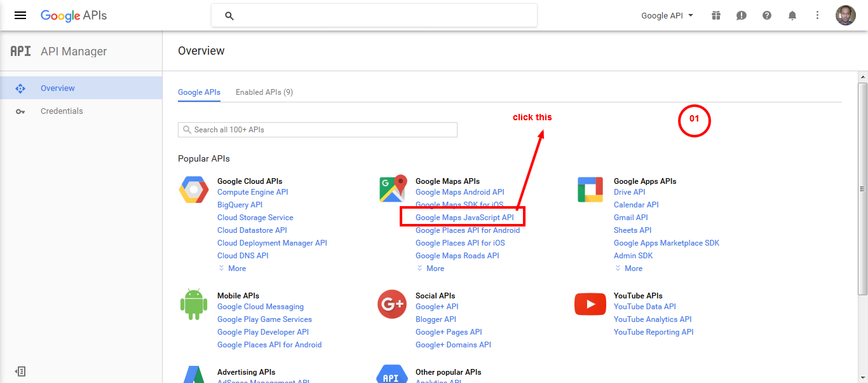Screen dimensions: 868x383
Task: Click the Overview sidebar diamond icon
Action: click(20, 88)
